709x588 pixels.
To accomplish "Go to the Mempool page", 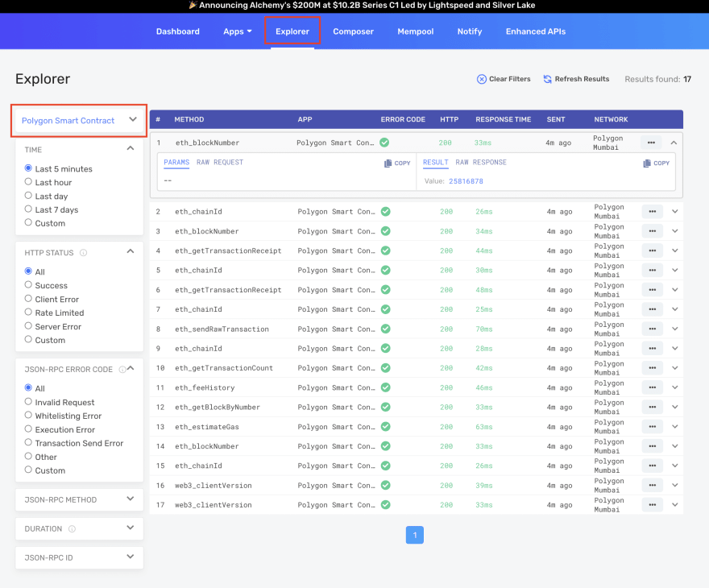I will pos(415,31).
